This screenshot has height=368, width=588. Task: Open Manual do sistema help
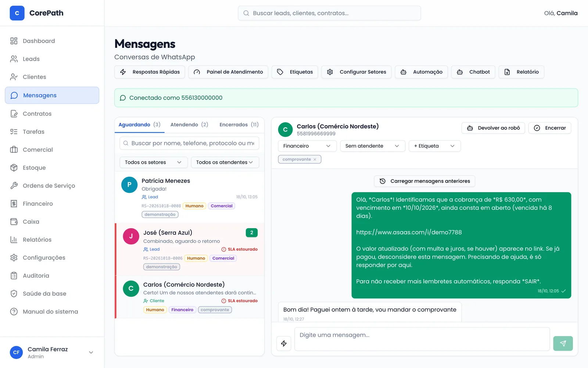tap(52, 312)
